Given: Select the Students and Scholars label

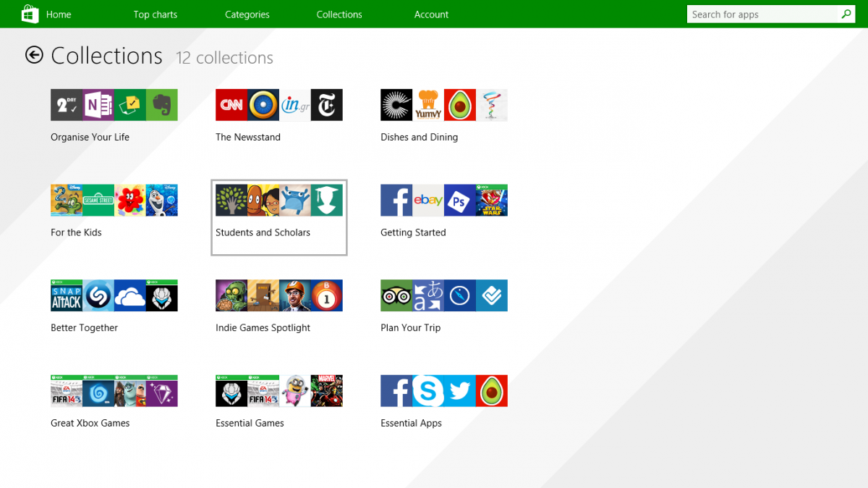Looking at the screenshot, I should (x=263, y=232).
